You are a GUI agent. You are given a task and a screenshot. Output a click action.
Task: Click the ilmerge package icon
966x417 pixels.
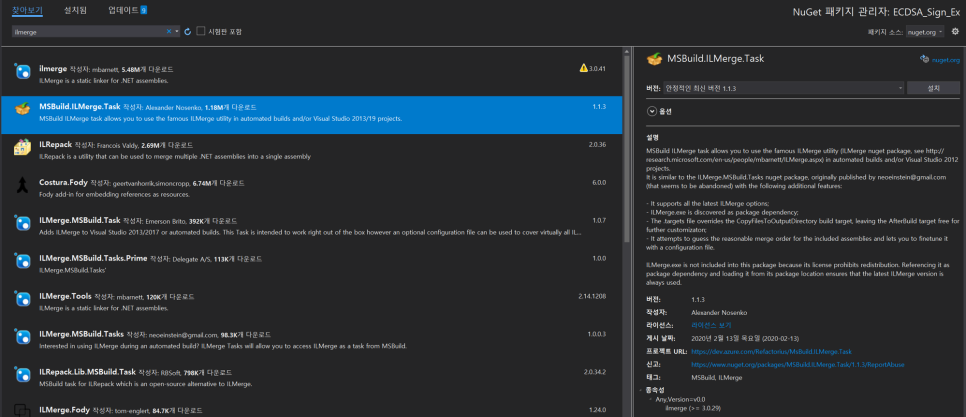coord(23,71)
